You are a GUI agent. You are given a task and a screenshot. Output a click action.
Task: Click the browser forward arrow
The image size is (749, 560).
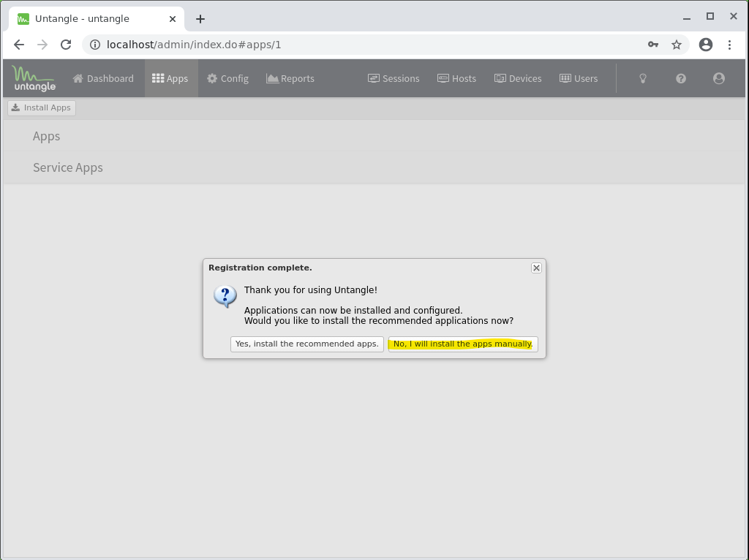tap(42, 45)
